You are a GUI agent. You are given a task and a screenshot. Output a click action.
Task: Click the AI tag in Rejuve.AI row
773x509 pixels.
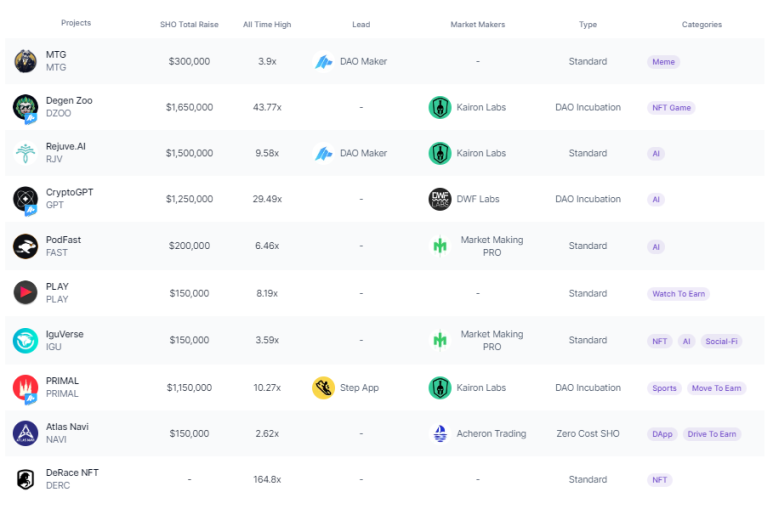(x=656, y=153)
